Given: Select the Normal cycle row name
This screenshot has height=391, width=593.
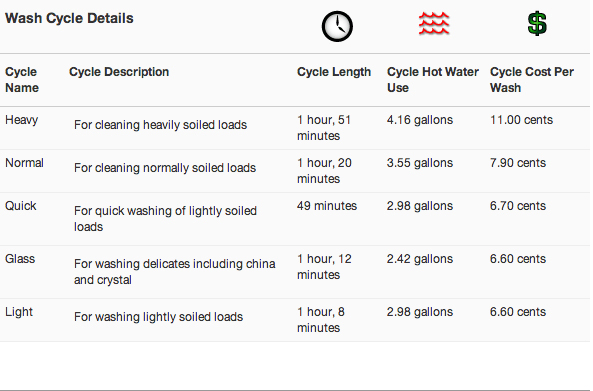Looking at the screenshot, I should 24,163.
